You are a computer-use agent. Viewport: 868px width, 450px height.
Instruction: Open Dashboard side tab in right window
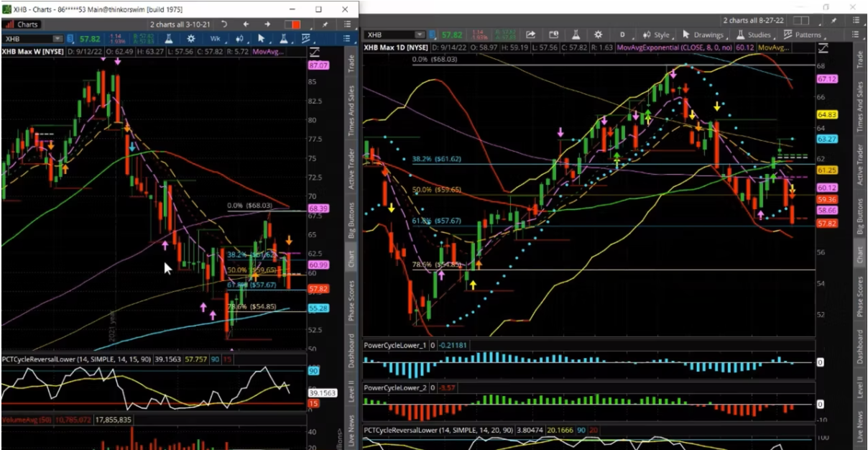[x=861, y=348]
